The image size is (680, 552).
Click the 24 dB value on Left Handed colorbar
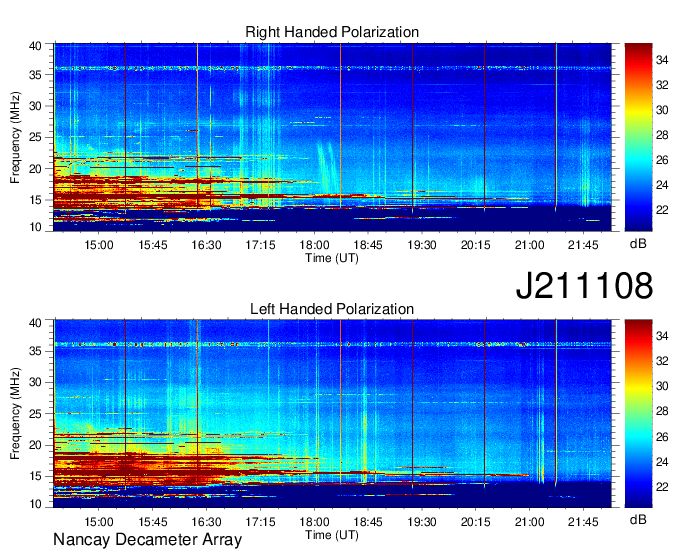coord(662,462)
